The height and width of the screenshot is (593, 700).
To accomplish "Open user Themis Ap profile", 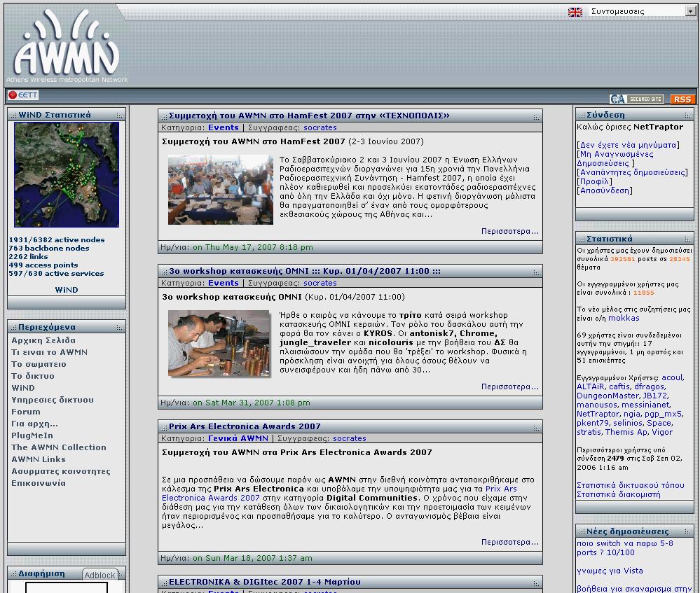I will coord(626,432).
